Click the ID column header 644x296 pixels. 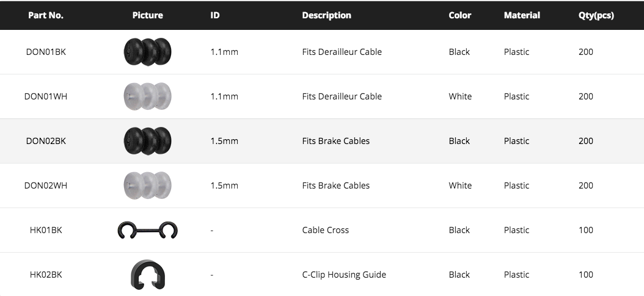(215, 15)
